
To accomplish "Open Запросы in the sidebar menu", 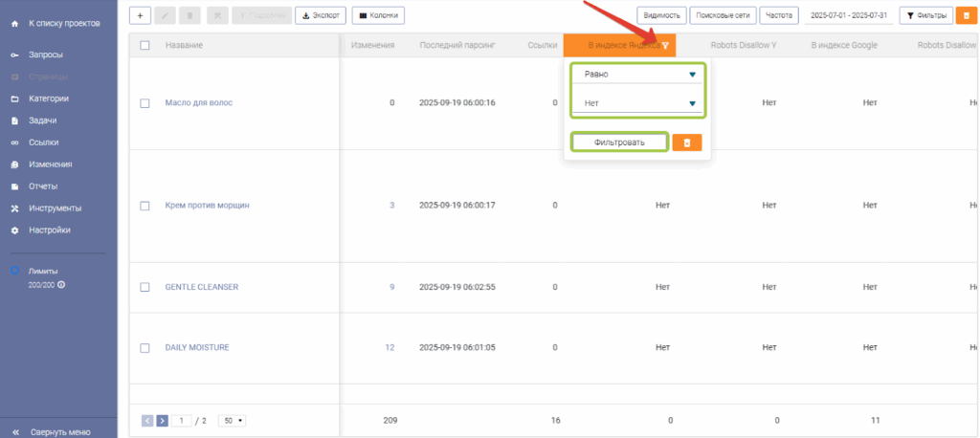I will coord(45,55).
